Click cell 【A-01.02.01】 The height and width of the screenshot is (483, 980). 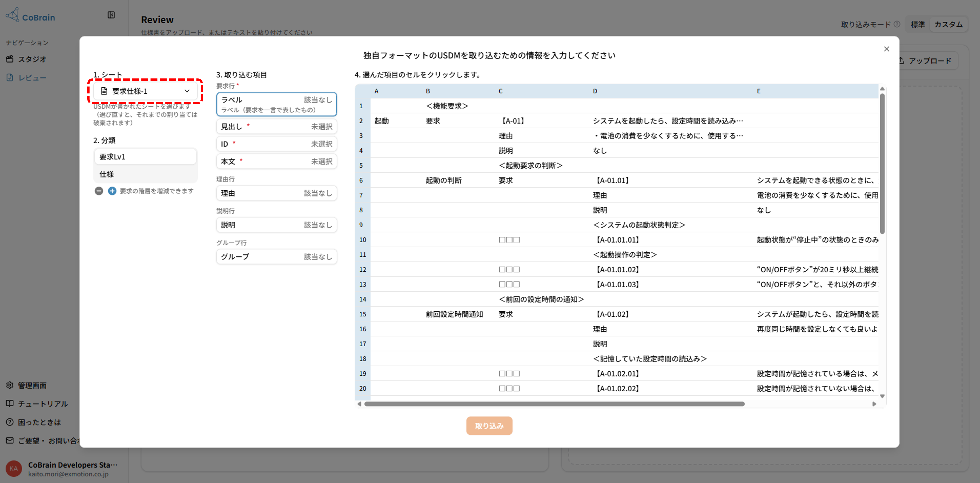[671, 373]
